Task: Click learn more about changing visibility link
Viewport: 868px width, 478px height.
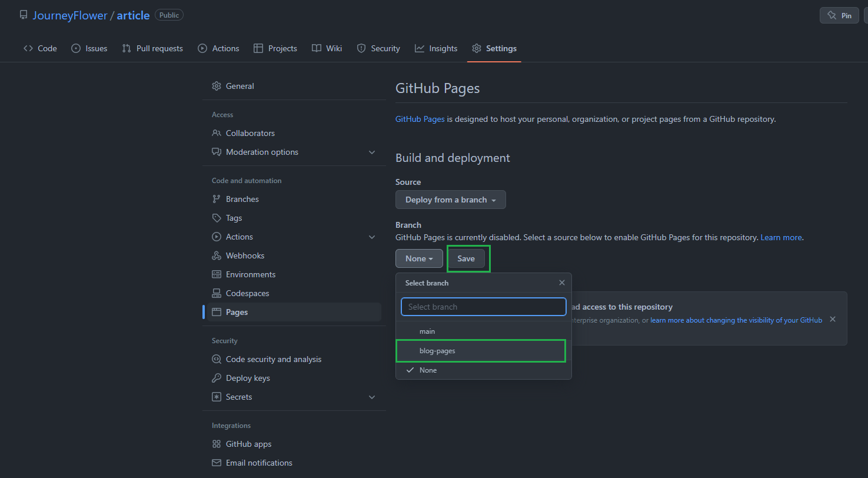Action: 736,320
